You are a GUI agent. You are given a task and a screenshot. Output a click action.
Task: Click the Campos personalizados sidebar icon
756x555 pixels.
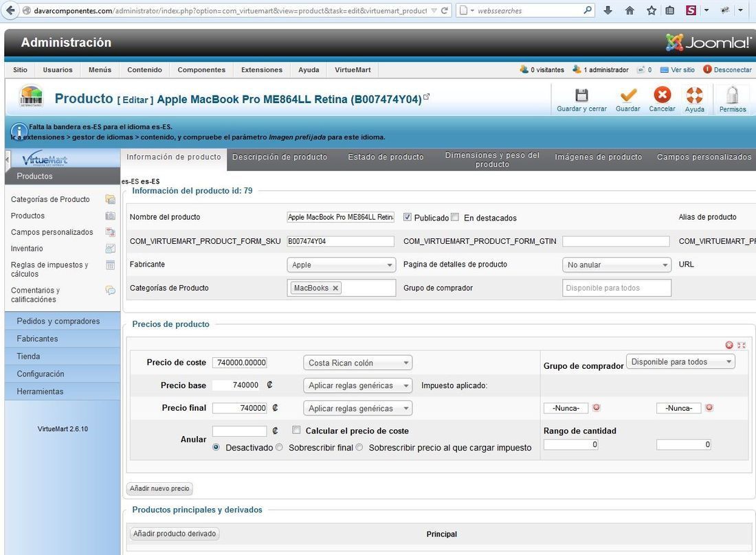point(111,231)
